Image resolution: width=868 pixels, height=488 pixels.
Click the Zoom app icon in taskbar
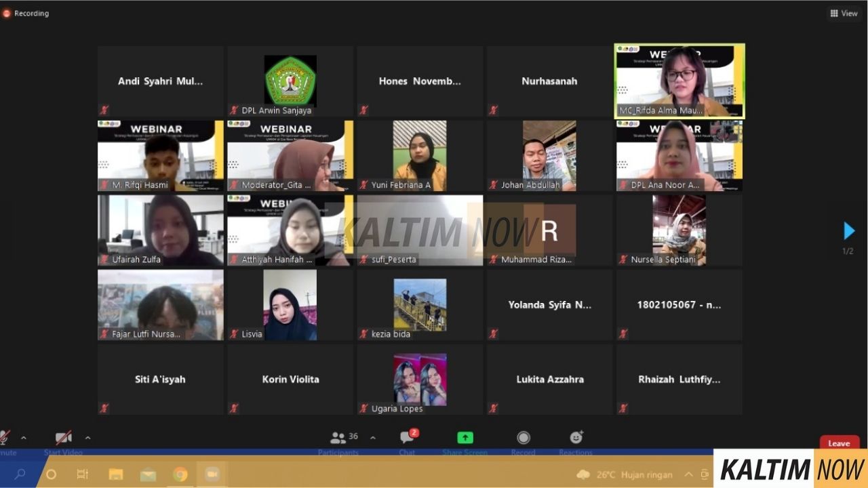(212, 474)
